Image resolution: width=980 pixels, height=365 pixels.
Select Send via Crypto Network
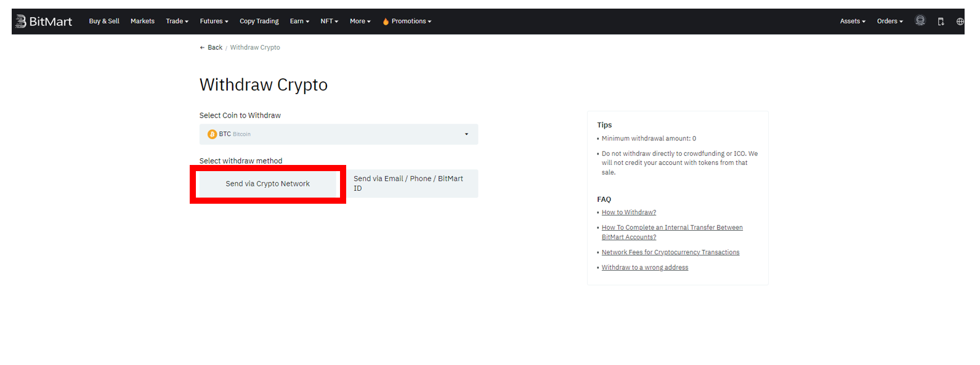(x=268, y=183)
